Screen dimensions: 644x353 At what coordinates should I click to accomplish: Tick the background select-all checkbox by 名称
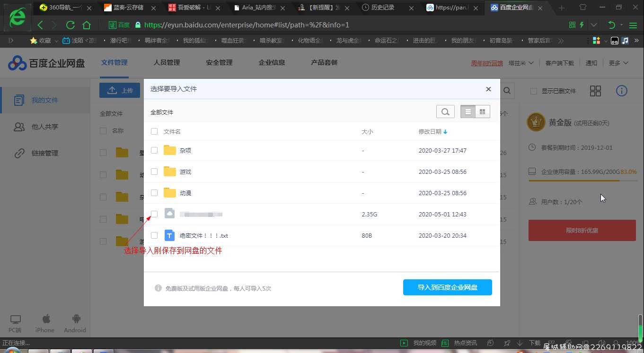(103, 130)
